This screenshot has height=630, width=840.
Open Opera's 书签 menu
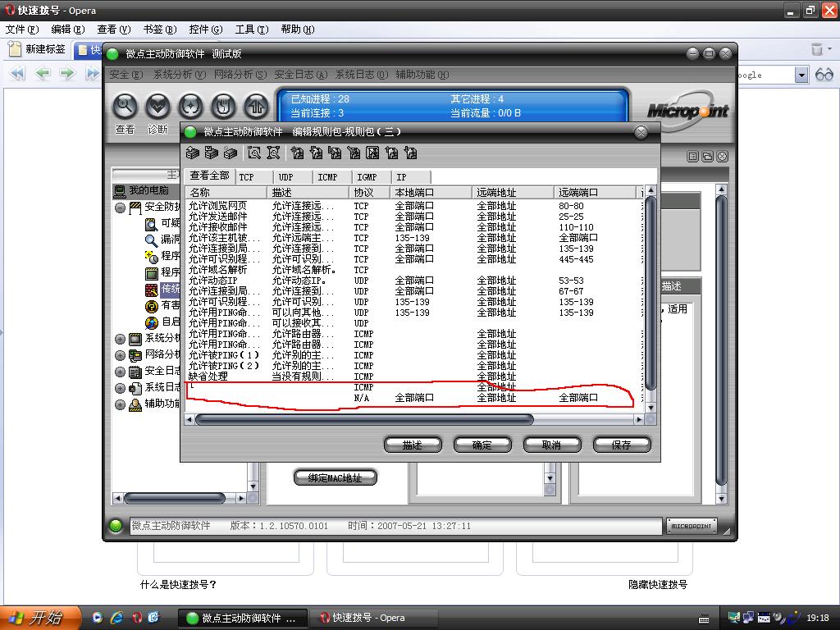(x=160, y=30)
